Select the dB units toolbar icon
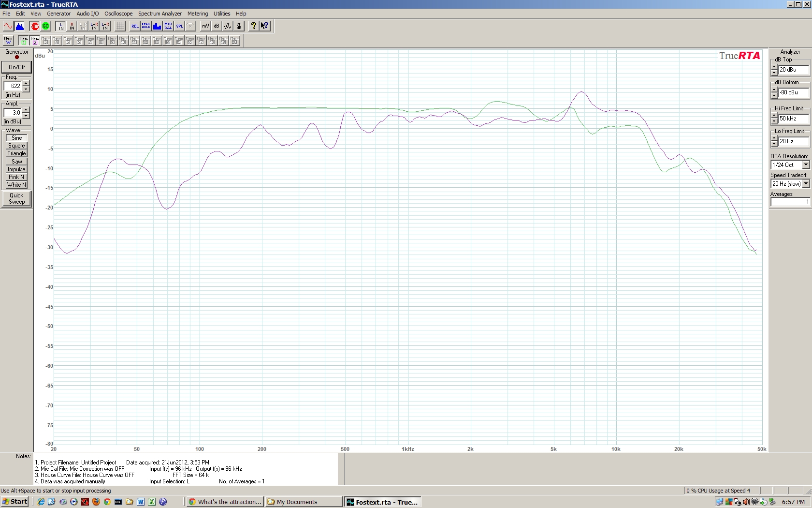812x508 pixels. click(217, 26)
